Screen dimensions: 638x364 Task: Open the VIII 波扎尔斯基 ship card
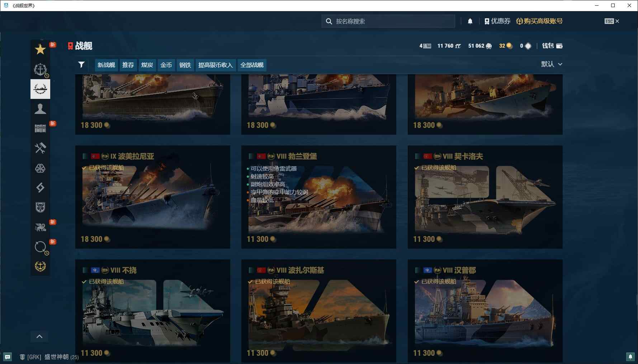coord(319,311)
